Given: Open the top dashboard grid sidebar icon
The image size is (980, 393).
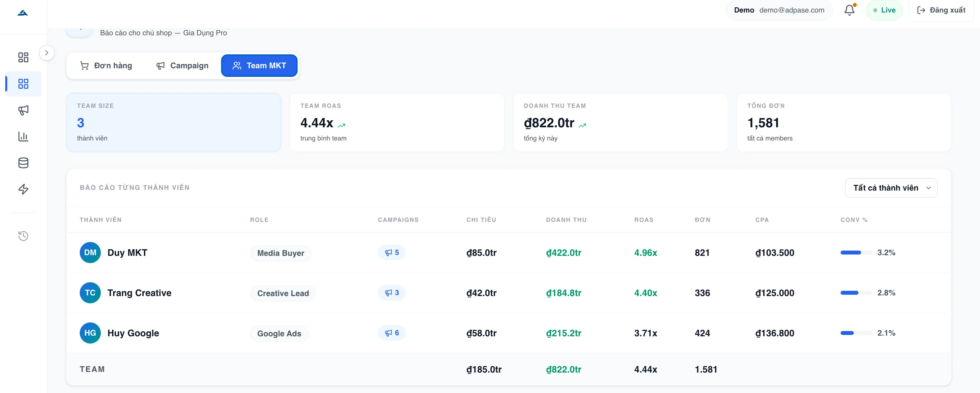Looking at the screenshot, I should click(x=23, y=57).
